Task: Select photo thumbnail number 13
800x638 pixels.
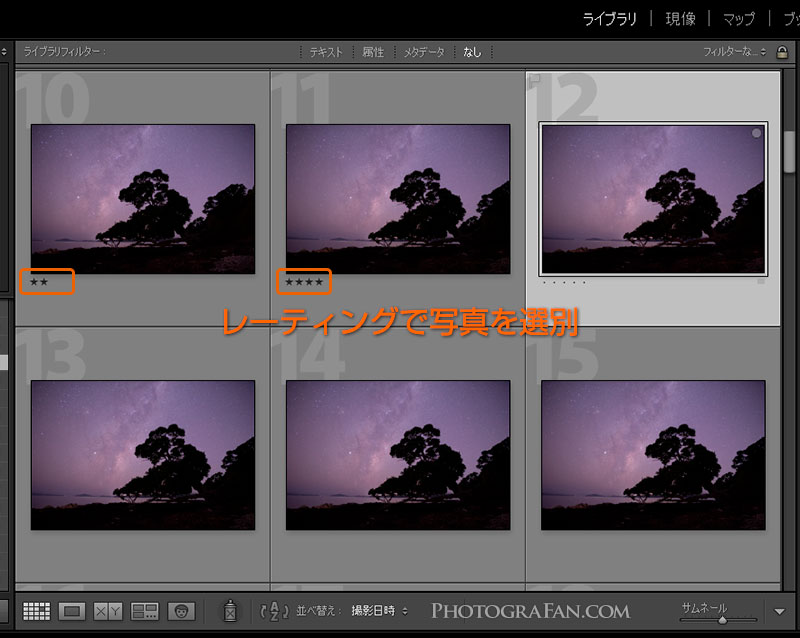Action: point(143,455)
